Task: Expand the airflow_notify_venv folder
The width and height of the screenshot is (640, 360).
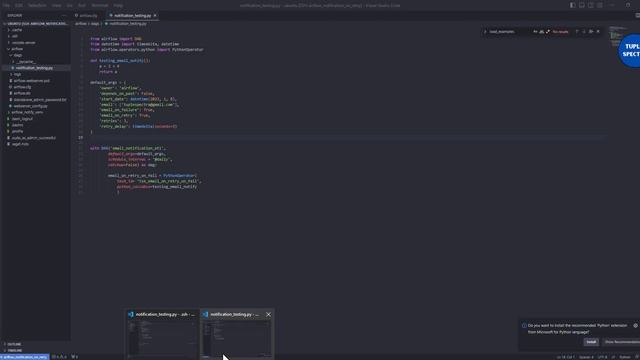Action: (27, 112)
